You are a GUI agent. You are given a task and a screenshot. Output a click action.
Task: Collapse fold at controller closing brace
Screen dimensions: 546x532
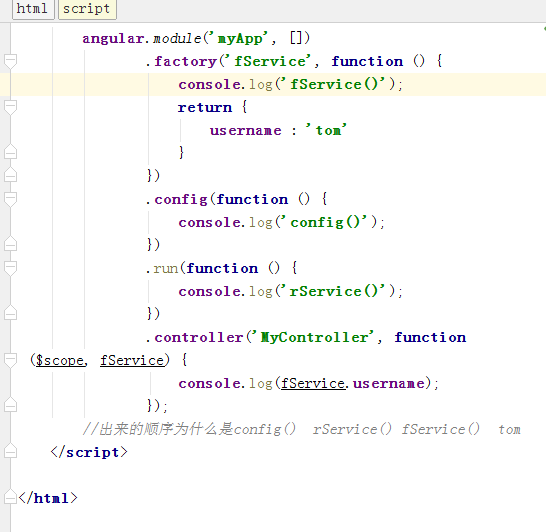[x=10, y=405]
